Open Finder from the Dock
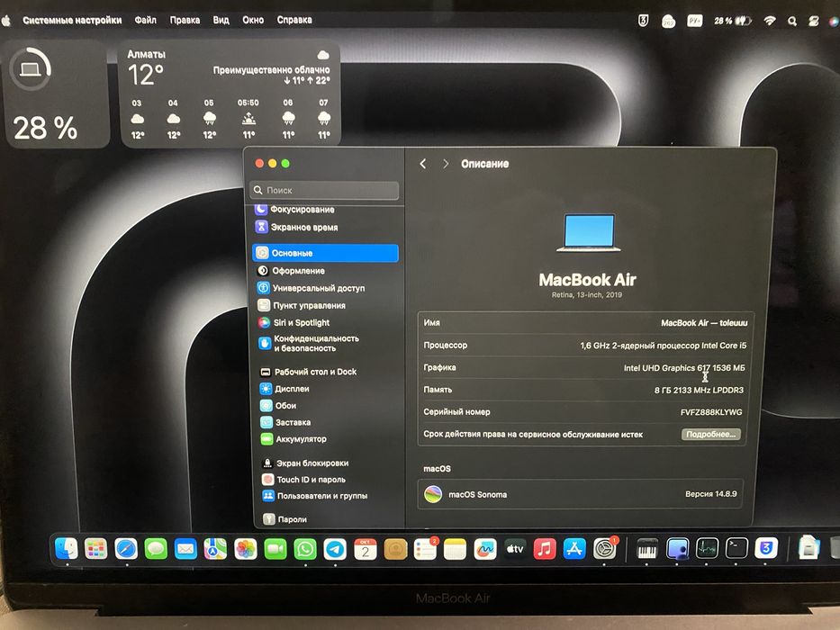Image resolution: width=840 pixels, height=630 pixels. 67,549
